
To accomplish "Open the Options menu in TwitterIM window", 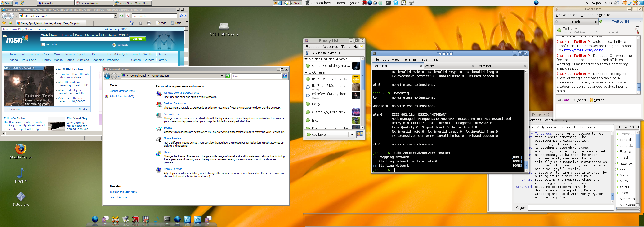I will 587,15.
